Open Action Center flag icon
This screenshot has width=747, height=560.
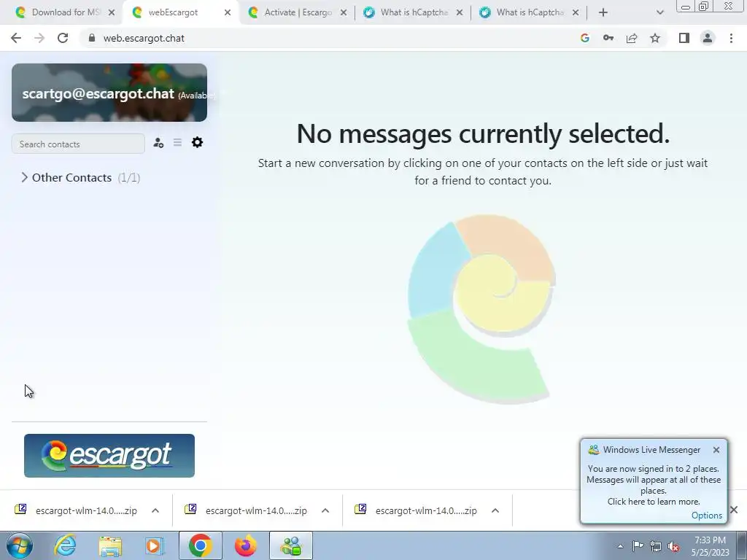click(638, 546)
